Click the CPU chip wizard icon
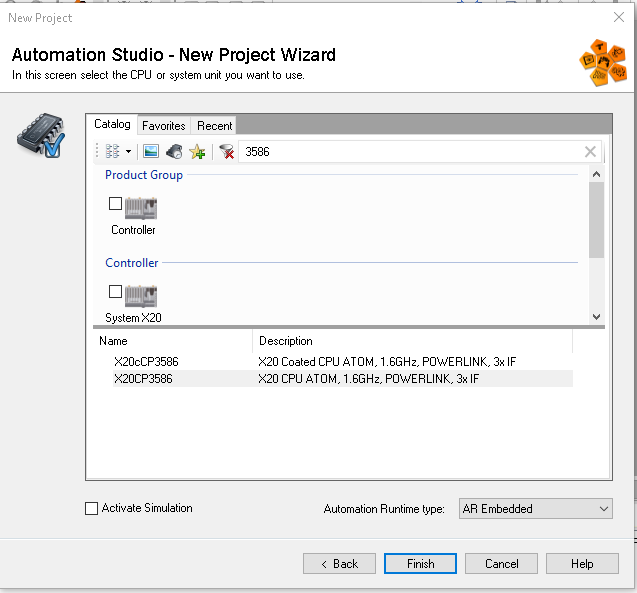Viewport: 637px width, 593px height. click(41, 136)
